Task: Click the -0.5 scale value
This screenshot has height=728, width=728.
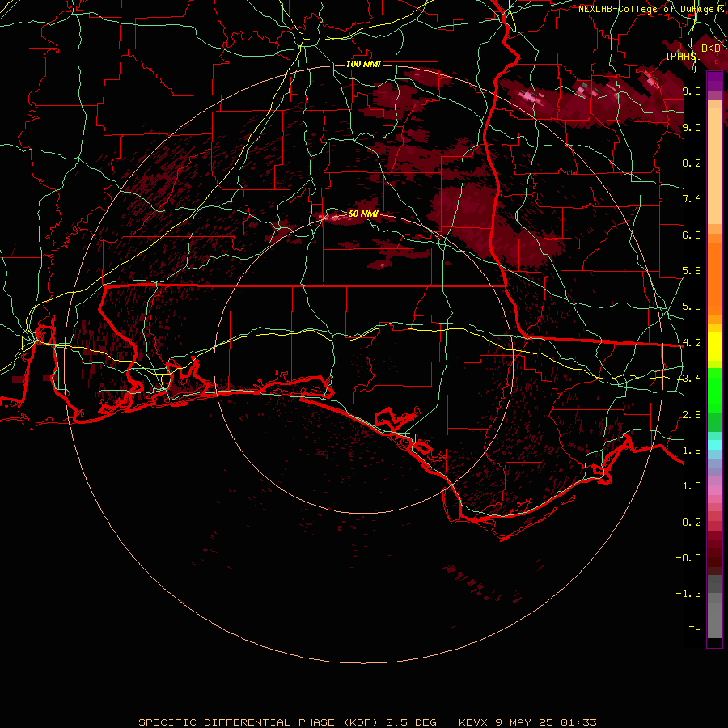Action: pos(688,558)
